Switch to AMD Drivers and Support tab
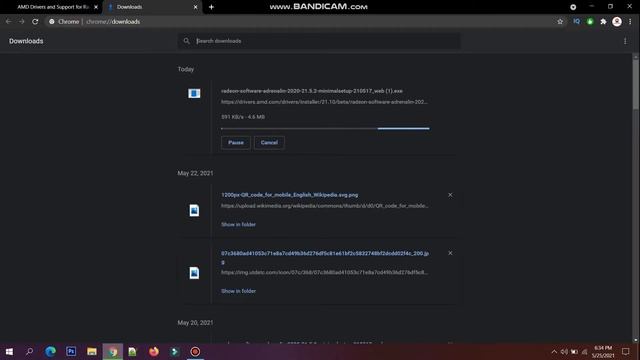 [53, 7]
